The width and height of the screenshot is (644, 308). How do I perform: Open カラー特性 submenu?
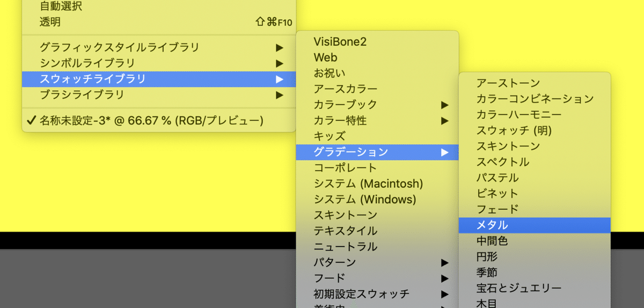[x=377, y=120]
